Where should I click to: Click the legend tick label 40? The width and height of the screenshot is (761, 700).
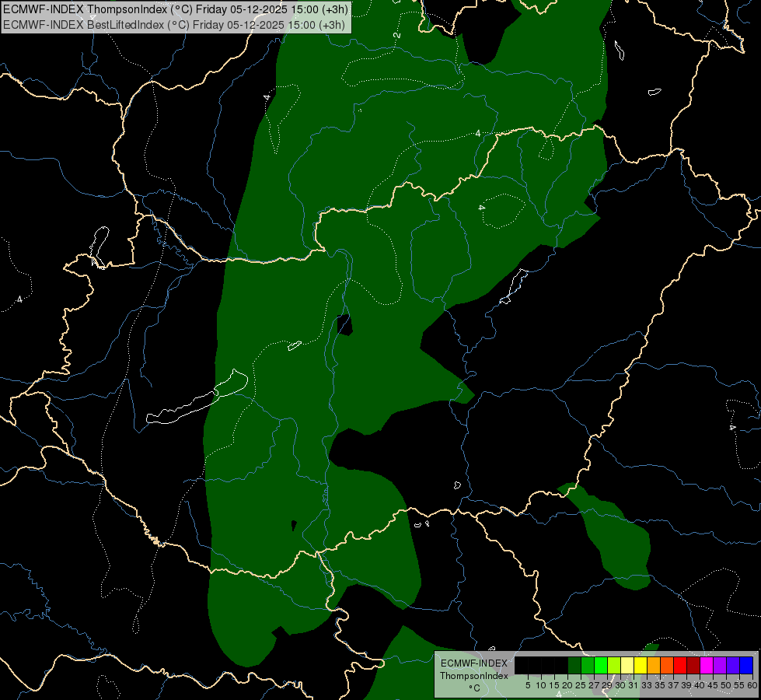(700, 685)
